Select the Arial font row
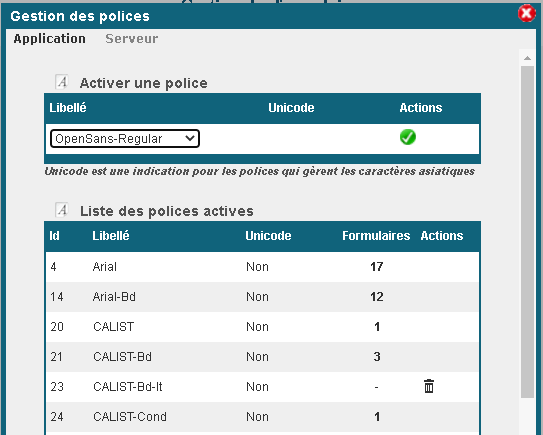 pos(262,267)
